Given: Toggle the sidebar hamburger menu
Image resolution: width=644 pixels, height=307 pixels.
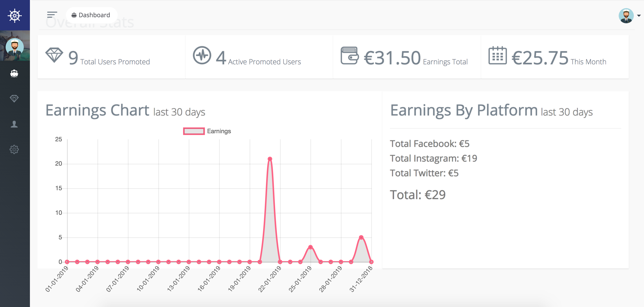Looking at the screenshot, I should coord(52,15).
